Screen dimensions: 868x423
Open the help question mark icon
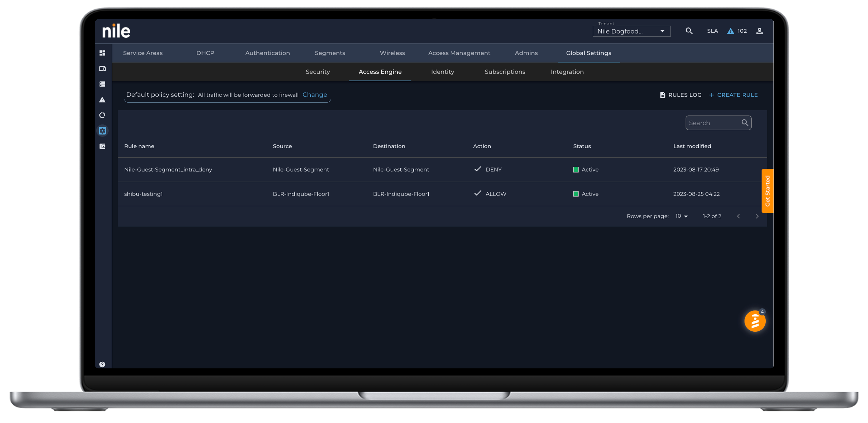point(102,364)
